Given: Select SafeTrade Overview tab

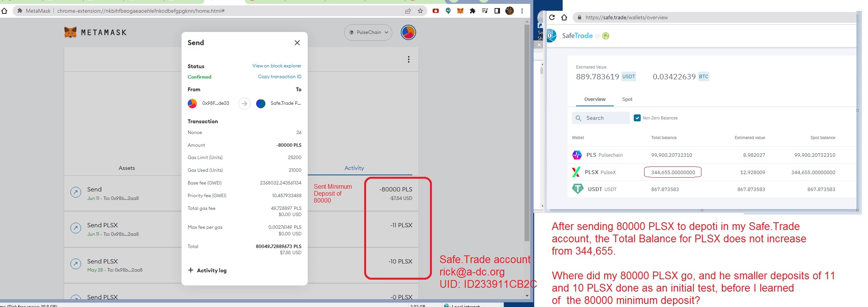Looking at the screenshot, I should [x=595, y=99].
